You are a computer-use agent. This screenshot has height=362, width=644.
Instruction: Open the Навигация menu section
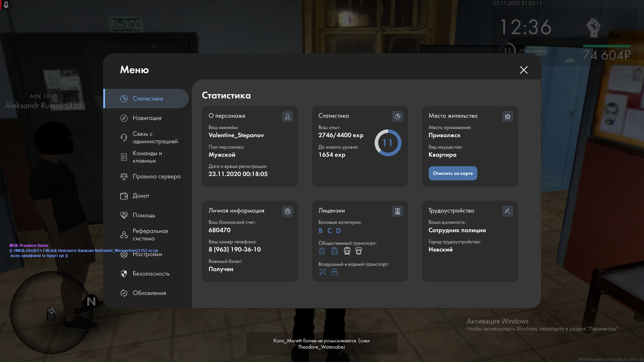(x=147, y=118)
